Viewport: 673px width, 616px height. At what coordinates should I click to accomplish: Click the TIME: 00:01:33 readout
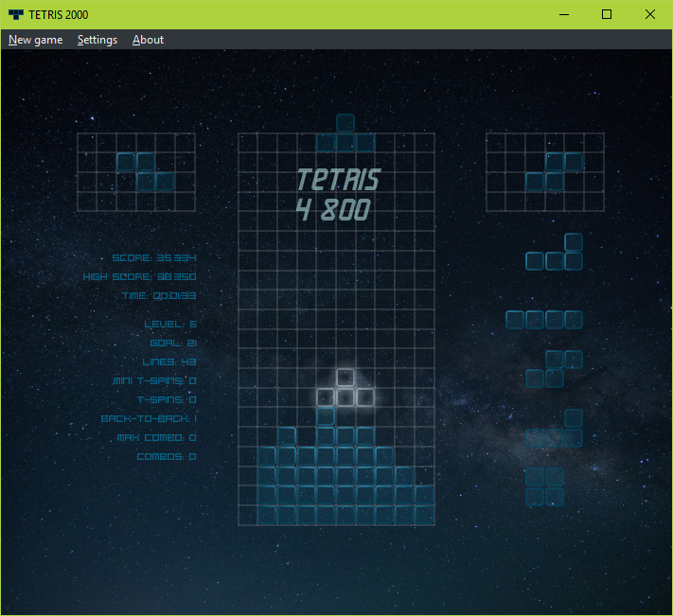[159, 295]
